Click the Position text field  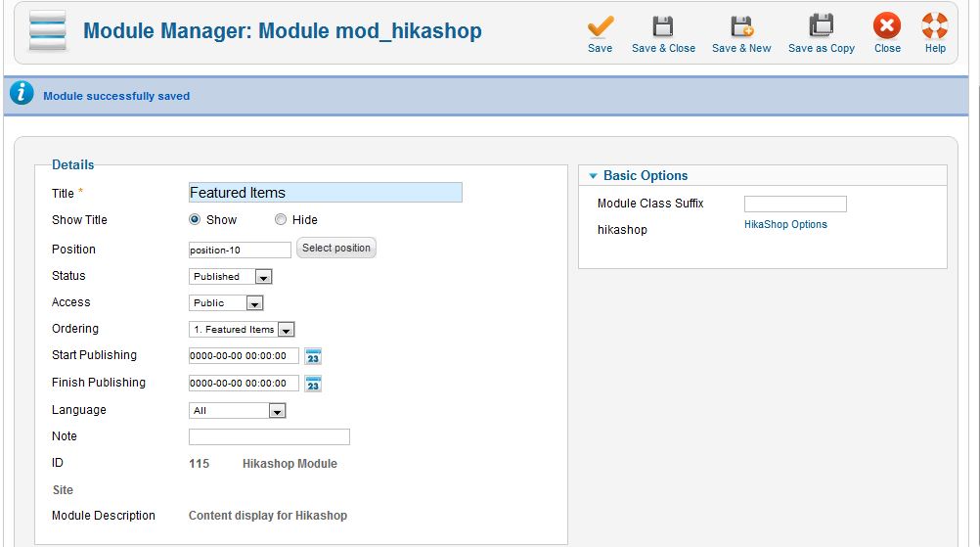[x=240, y=251]
